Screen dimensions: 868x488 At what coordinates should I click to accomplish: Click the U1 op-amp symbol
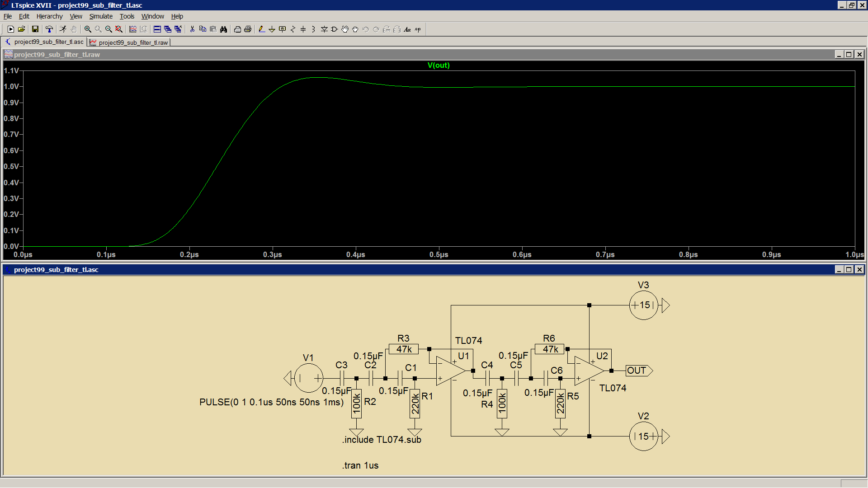(451, 371)
